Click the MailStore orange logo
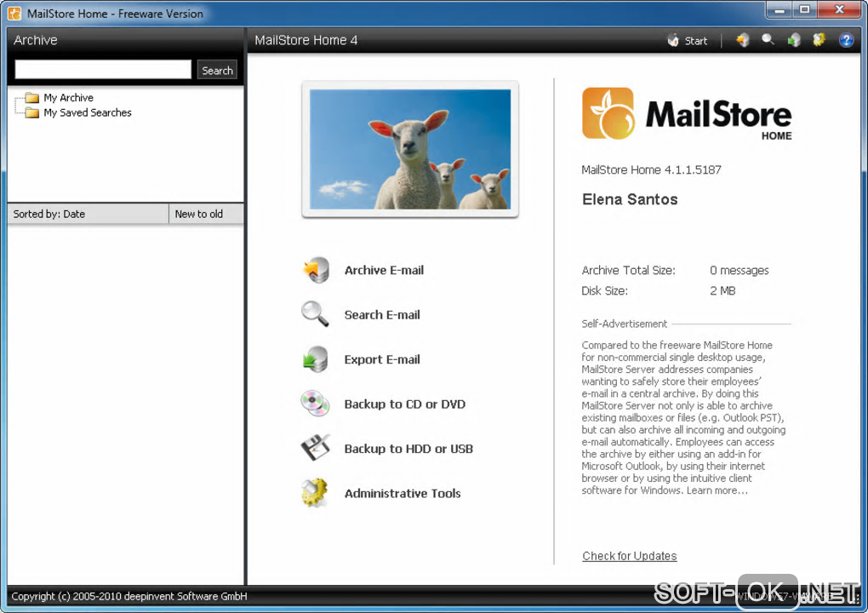This screenshot has width=868, height=613. (x=608, y=113)
